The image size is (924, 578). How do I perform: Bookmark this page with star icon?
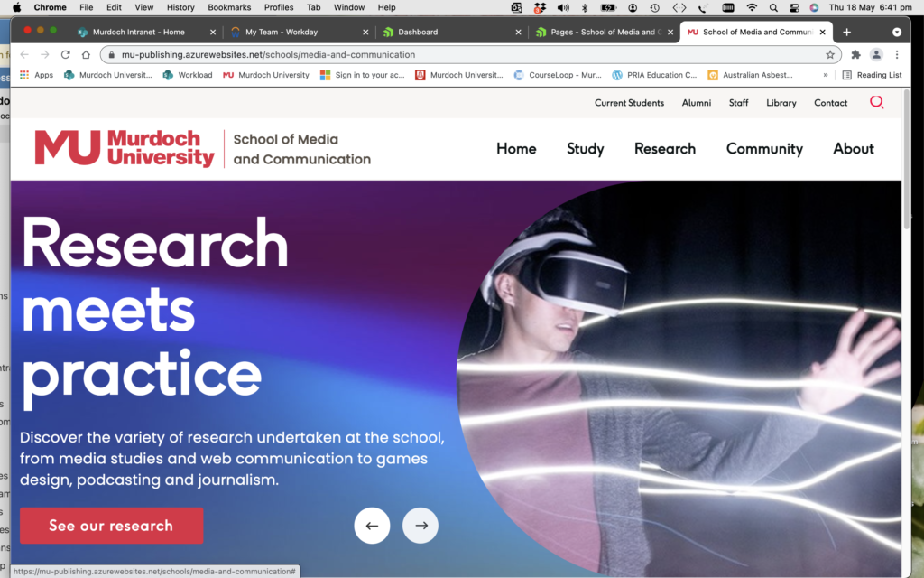coord(830,54)
